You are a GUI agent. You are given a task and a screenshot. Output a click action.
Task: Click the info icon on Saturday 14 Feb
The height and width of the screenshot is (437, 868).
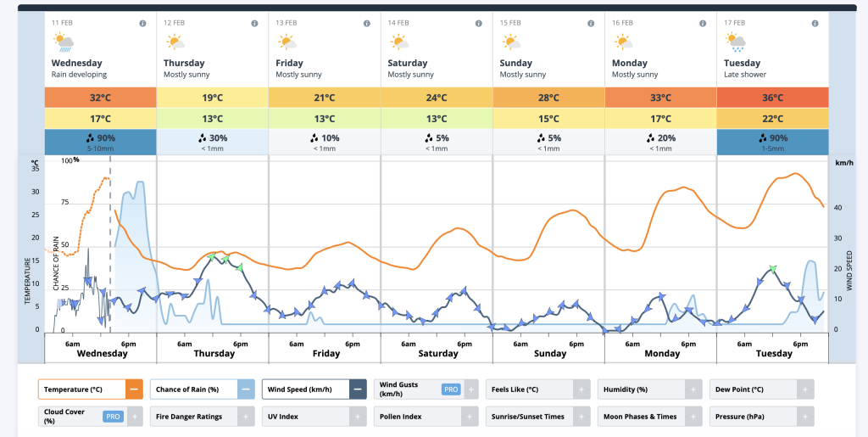(479, 23)
